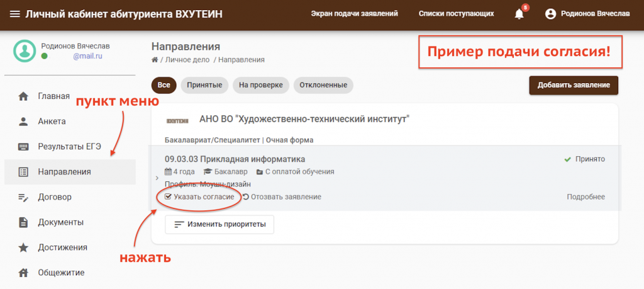Screen dimensions: 644x289
Task: Open the Результаты ЕГЭ menu item
Action: click(70, 147)
